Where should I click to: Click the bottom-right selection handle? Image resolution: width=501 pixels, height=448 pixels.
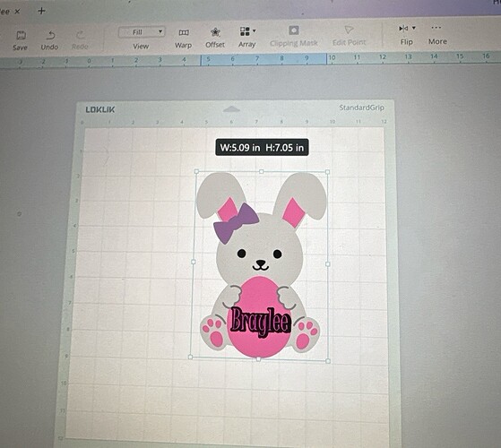(328, 361)
